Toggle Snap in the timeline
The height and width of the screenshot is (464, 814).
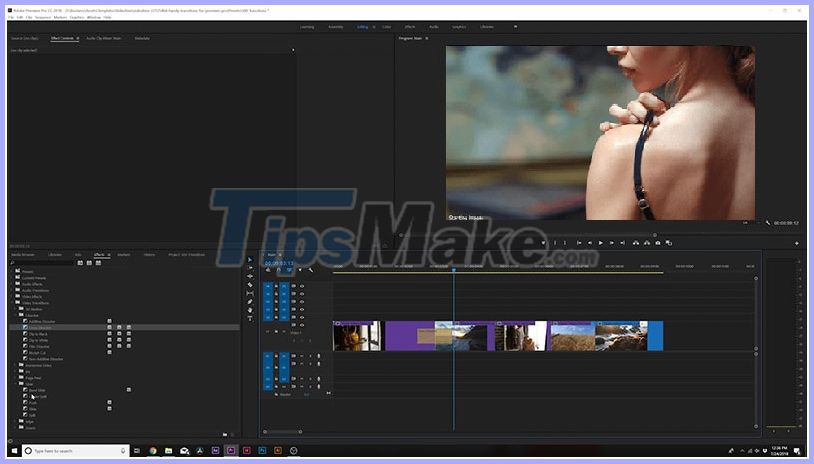279,270
